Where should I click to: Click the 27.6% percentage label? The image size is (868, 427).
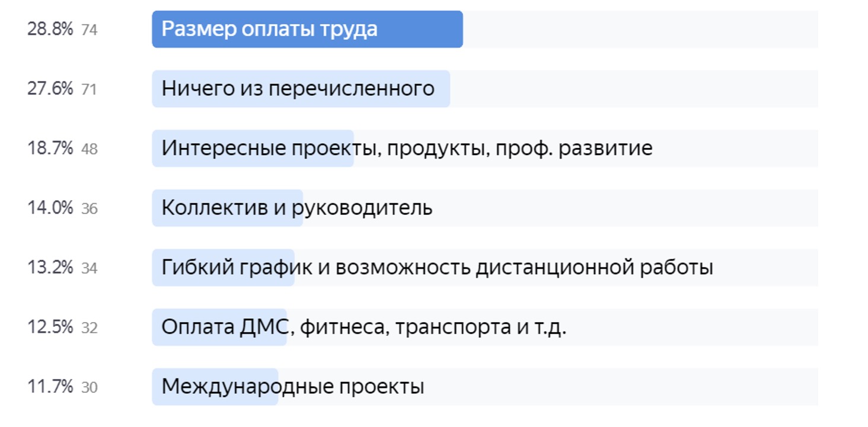click(50, 89)
